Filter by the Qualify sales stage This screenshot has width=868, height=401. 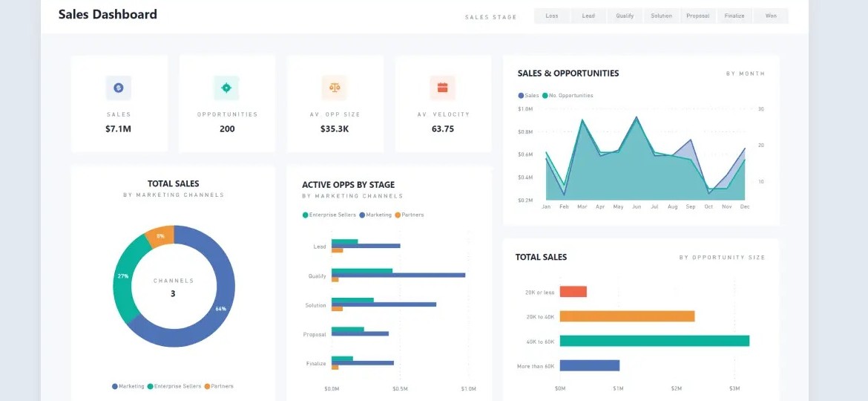tap(625, 16)
